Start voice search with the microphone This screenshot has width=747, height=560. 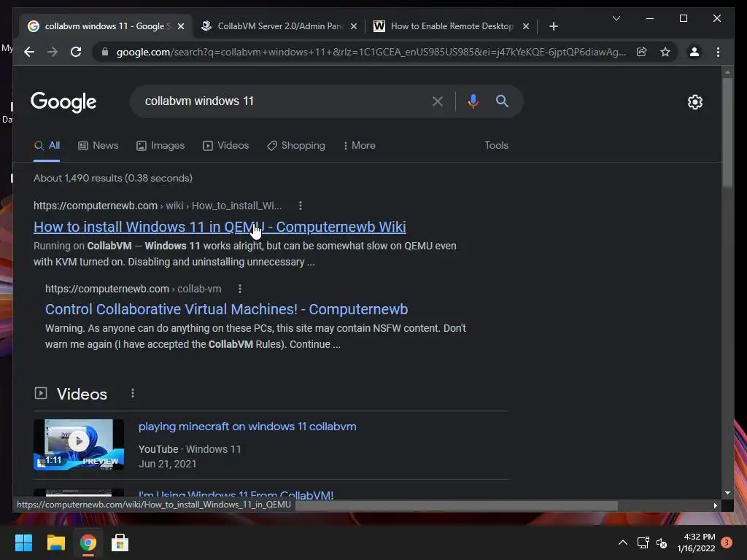(x=473, y=101)
